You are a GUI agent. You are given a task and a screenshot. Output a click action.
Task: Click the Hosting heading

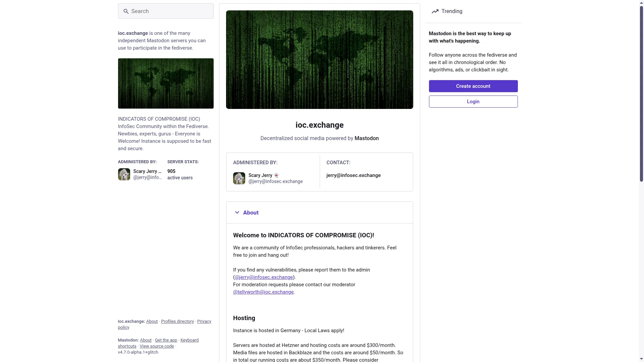244,318
